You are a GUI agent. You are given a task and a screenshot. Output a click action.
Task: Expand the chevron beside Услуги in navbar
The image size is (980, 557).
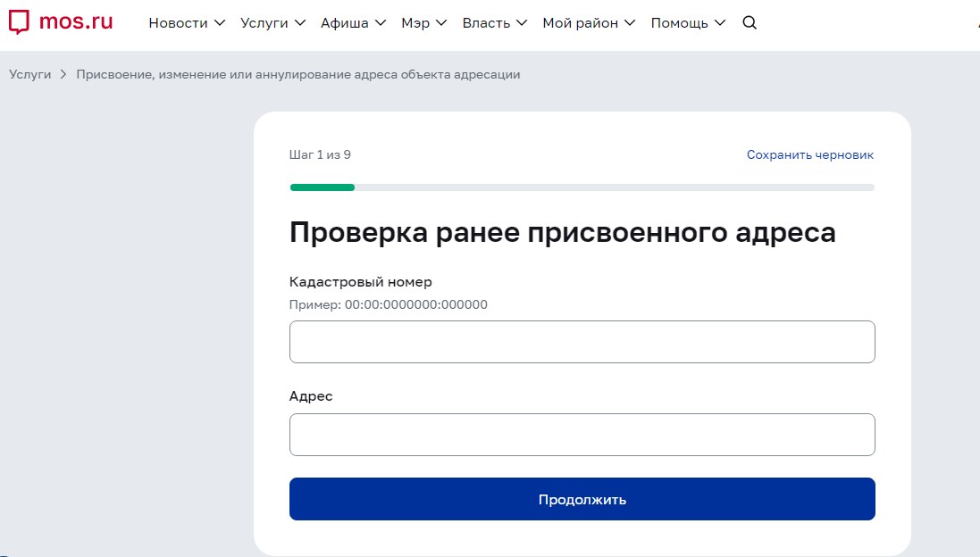tap(300, 23)
